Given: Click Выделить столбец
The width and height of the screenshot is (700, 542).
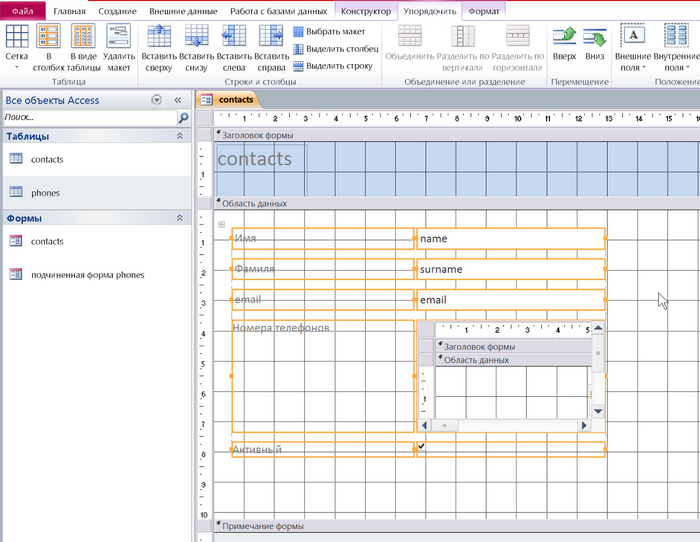Looking at the screenshot, I should coord(336,49).
